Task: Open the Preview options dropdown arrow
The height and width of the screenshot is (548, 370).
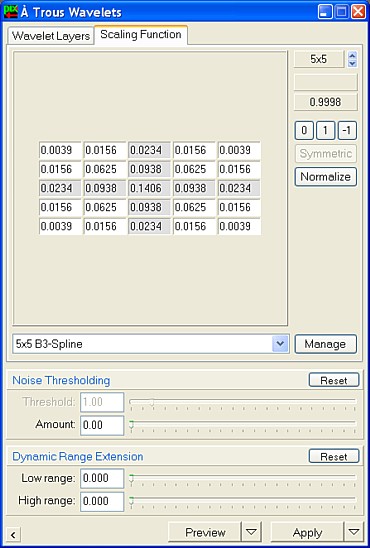Action: (251, 532)
